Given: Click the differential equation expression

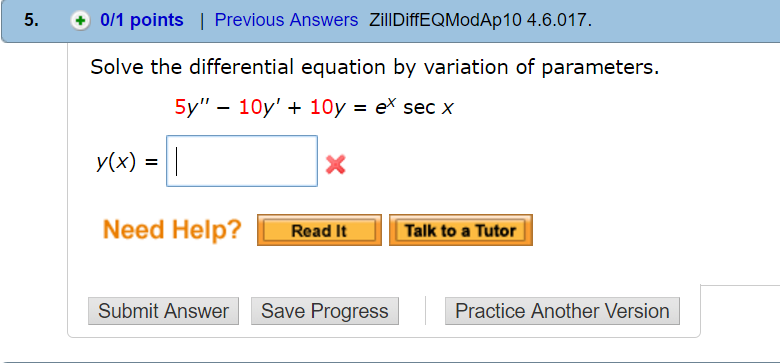Looking at the screenshot, I should point(314,108).
